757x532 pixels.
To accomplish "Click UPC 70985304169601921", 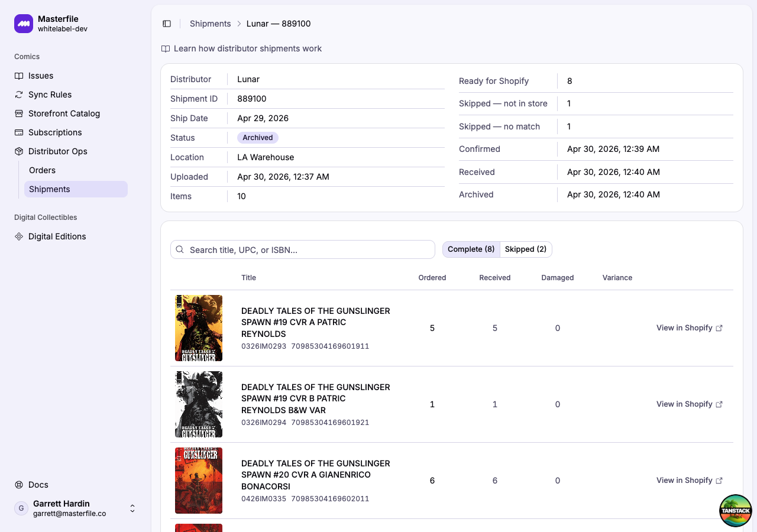I will (x=330, y=423).
